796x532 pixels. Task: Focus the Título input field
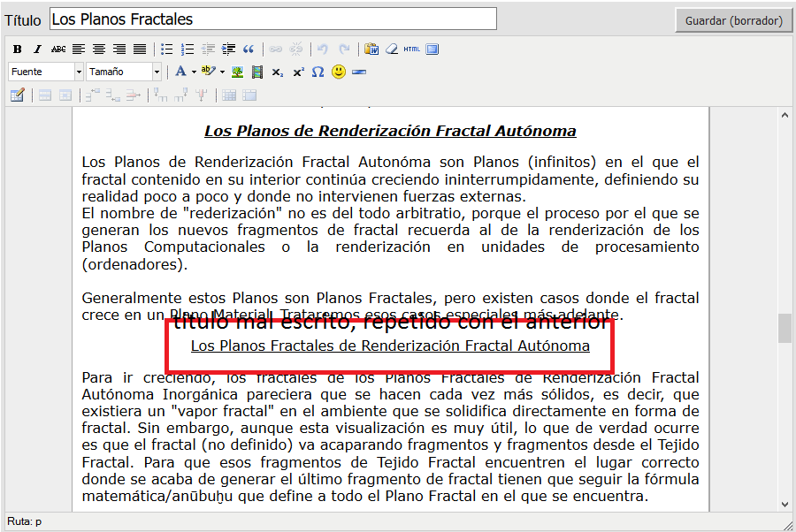click(273, 19)
